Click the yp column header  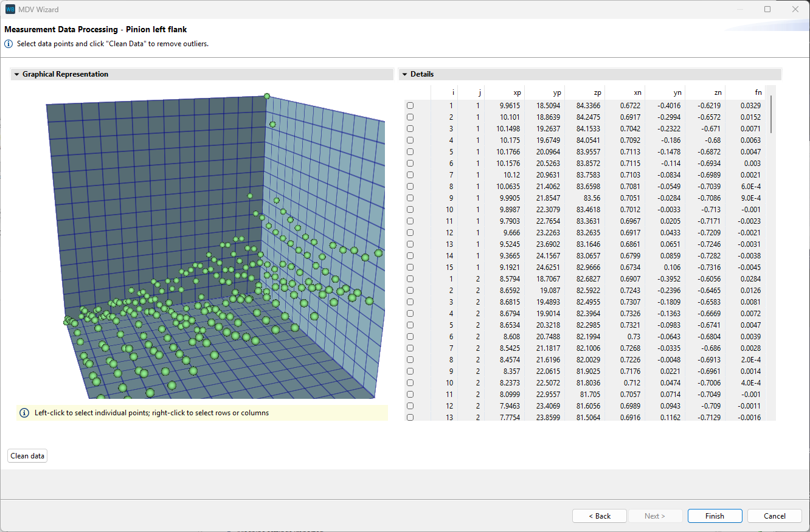[544, 92]
